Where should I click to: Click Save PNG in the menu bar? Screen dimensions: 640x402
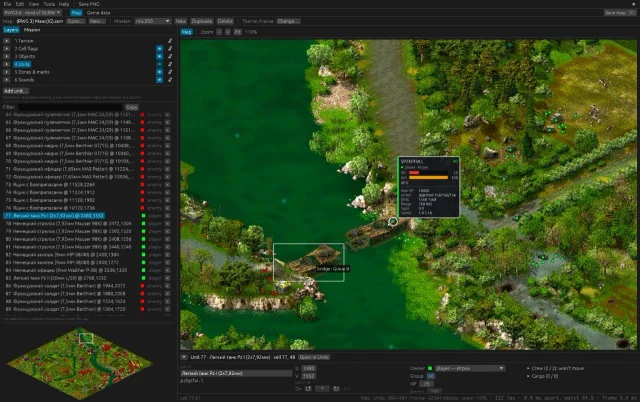[x=89, y=4]
